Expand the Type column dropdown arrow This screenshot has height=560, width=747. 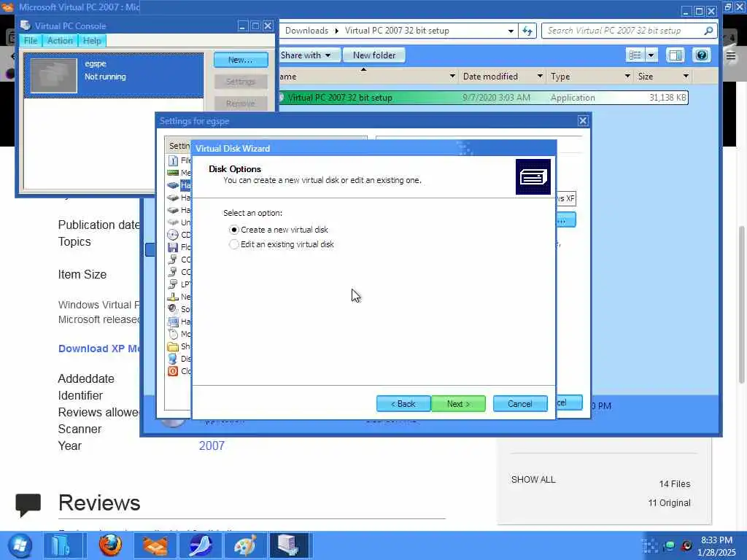point(627,76)
